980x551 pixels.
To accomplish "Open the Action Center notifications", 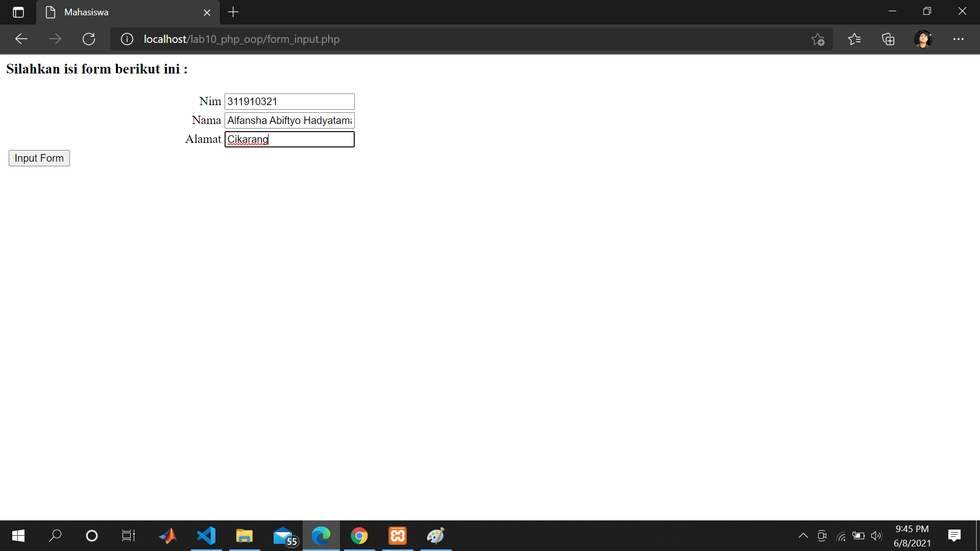I will (x=954, y=535).
